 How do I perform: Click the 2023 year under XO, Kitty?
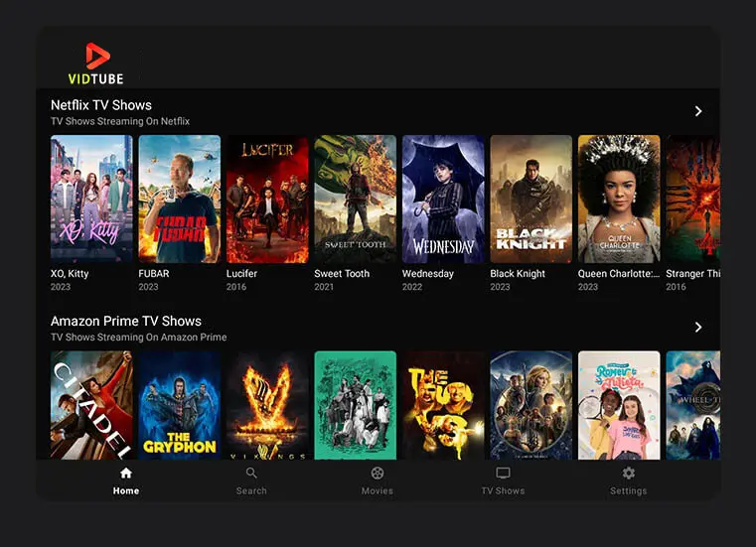(x=61, y=287)
